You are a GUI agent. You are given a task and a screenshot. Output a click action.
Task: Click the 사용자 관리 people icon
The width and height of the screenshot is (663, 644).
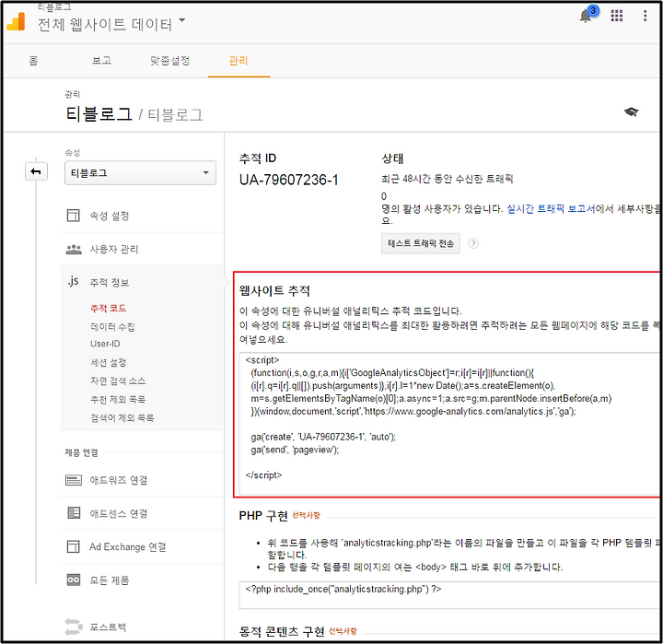74,250
